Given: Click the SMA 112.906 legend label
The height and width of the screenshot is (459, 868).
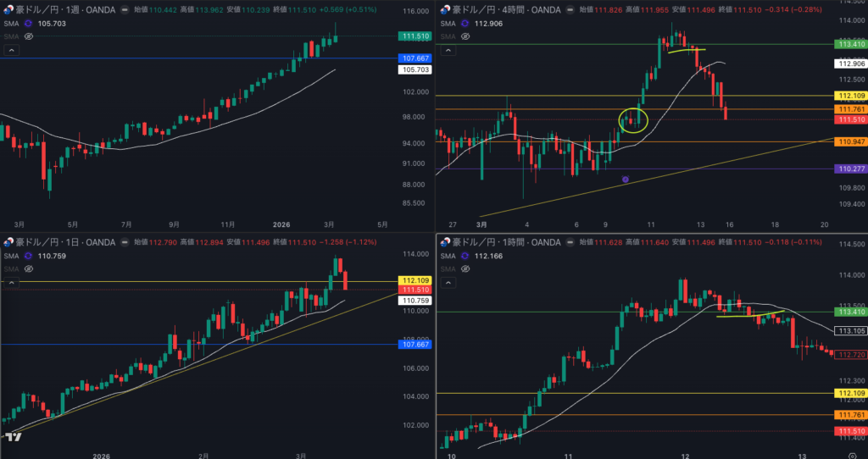Looking at the screenshot, I should (x=471, y=23).
